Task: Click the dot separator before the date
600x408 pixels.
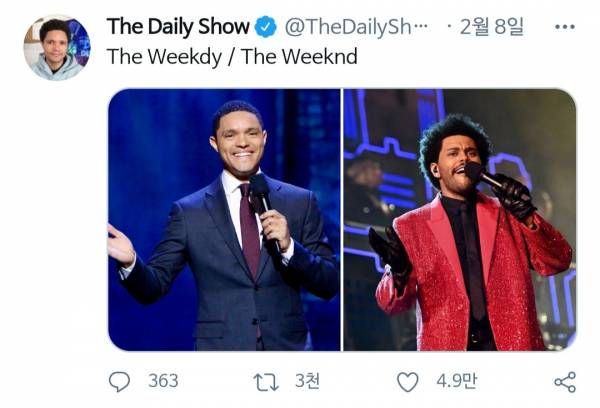Action: [449, 27]
